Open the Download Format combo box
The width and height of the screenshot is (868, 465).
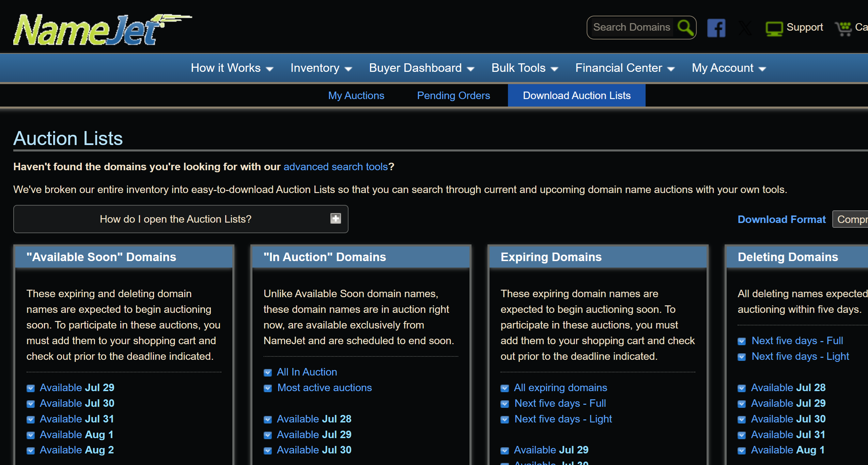[850, 219]
